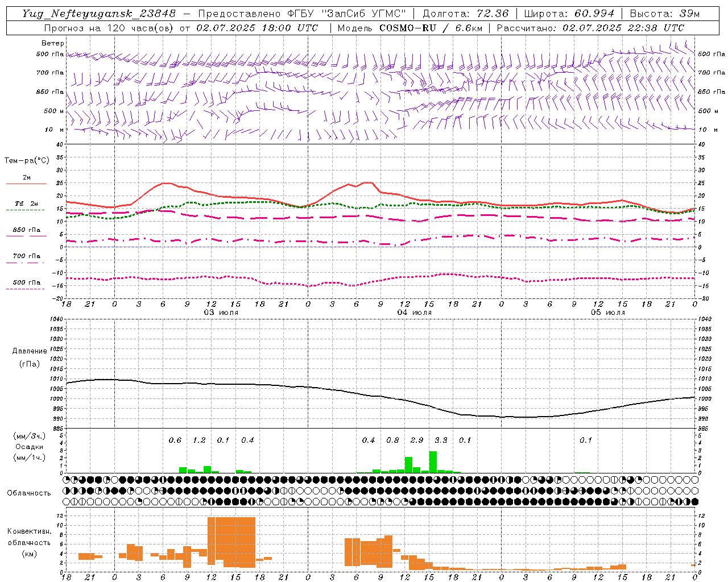The width and height of the screenshot is (728, 582).
Task: Click the 0.6 precipitation value
Action: (x=175, y=440)
